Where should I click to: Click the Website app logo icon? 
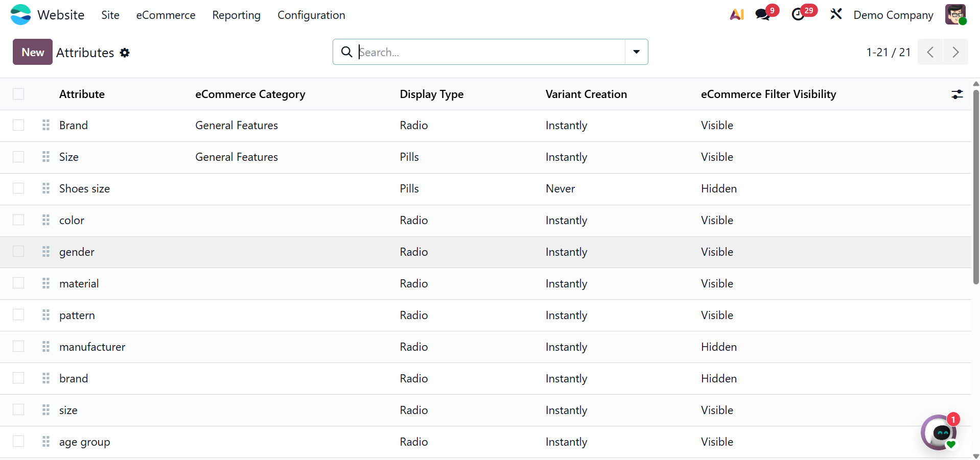(x=21, y=15)
